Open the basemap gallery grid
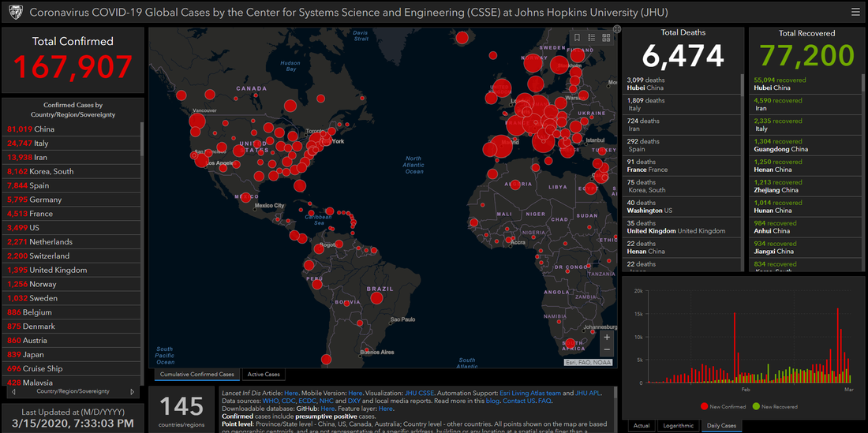Image resolution: width=868 pixels, height=433 pixels. (x=606, y=37)
